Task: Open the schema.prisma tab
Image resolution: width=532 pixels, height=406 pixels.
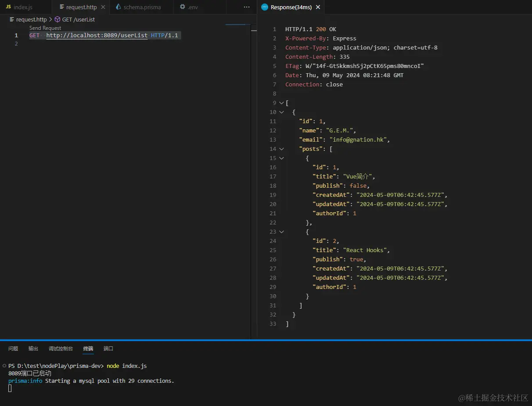Action: click(142, 7)
